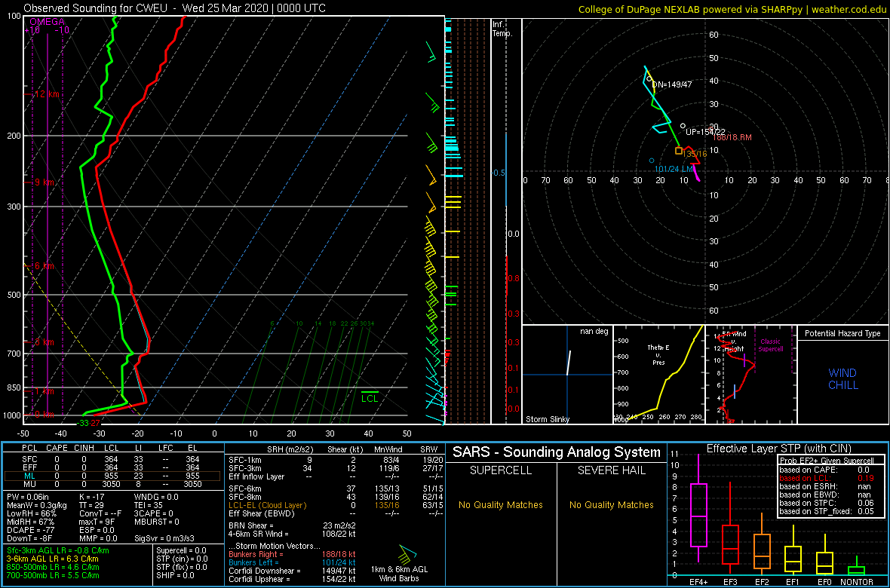Click the UP=154/22 hodograph label

click(704, 132)
